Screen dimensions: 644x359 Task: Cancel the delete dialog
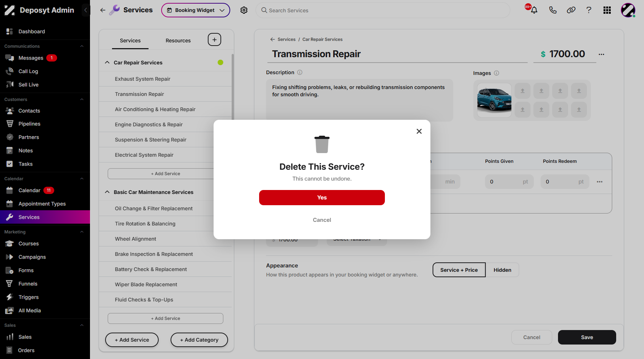coord(322,220)
